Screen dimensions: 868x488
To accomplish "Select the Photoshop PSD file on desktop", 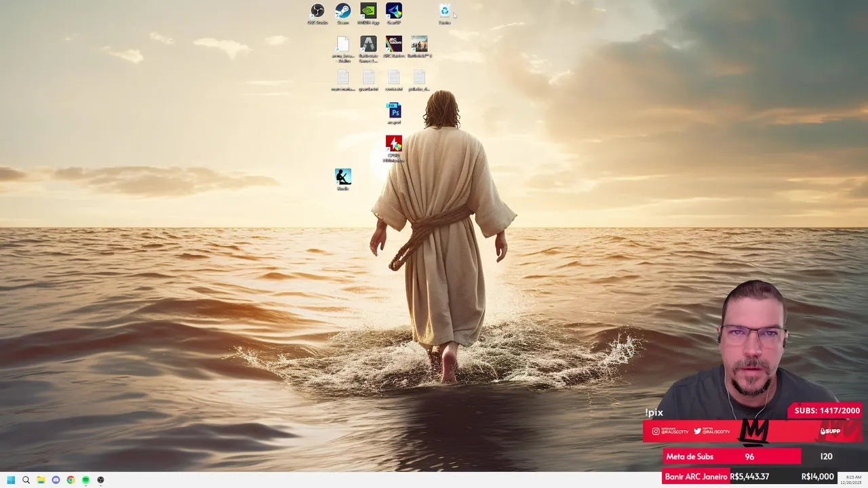I will pos(394,113).
